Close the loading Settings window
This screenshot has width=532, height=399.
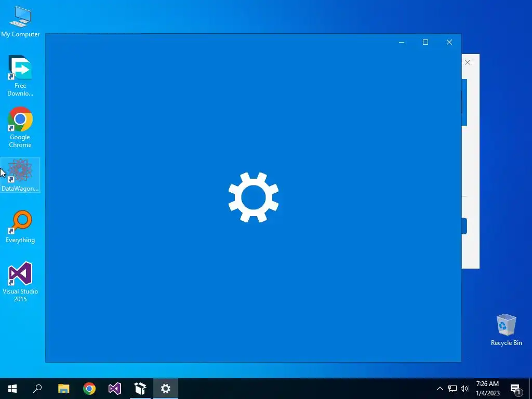point(449,42)
